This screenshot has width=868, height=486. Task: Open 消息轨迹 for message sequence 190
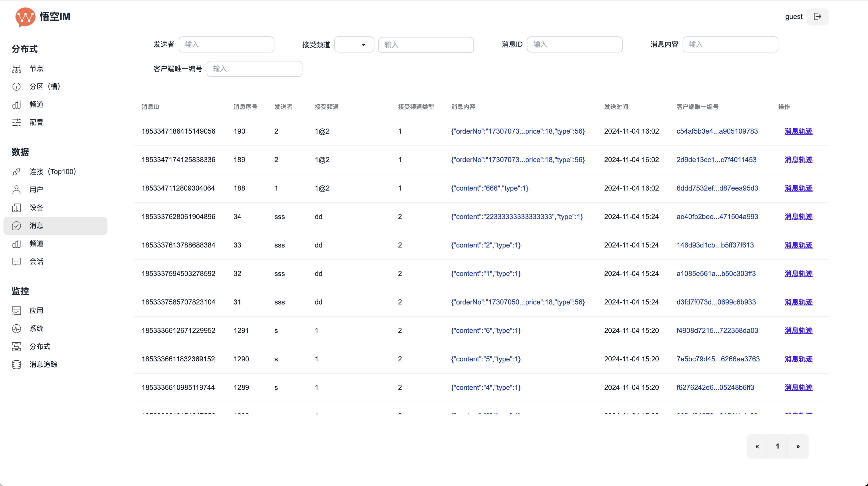click(798, 131)
